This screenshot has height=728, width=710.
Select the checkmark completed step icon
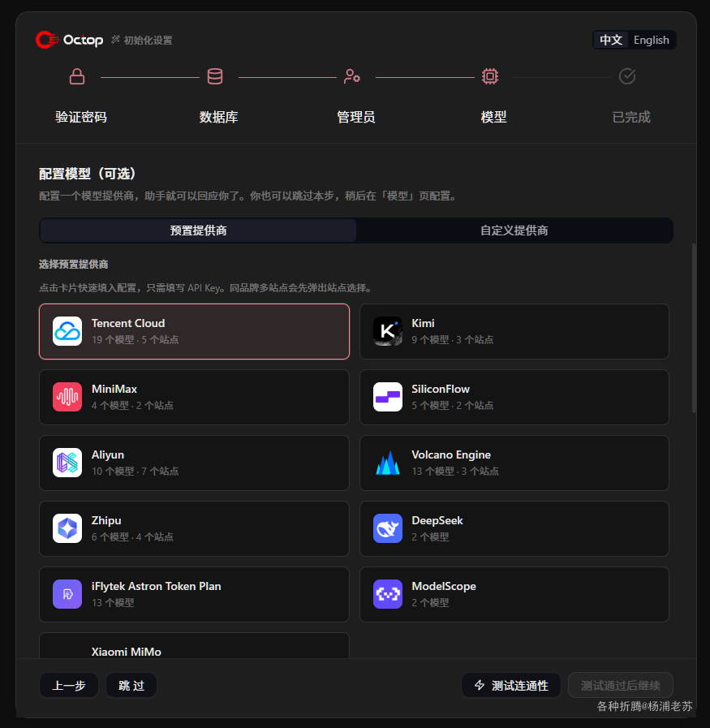click(x=627, y=76)
